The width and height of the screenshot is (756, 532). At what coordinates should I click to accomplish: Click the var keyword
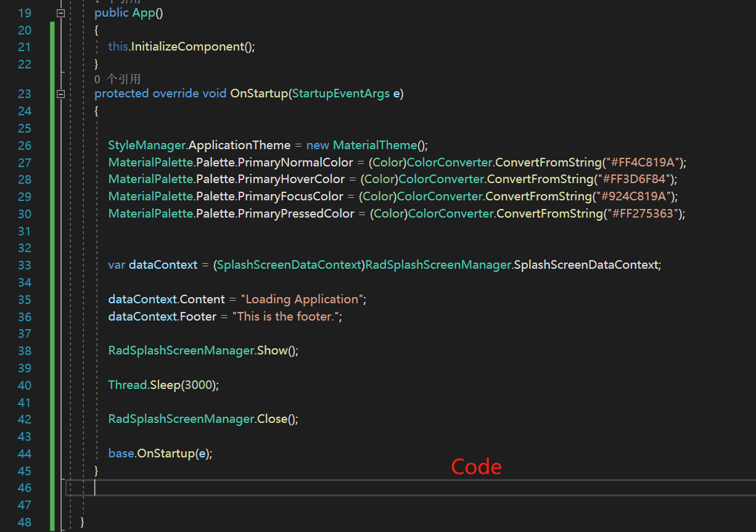pos(117,265)
